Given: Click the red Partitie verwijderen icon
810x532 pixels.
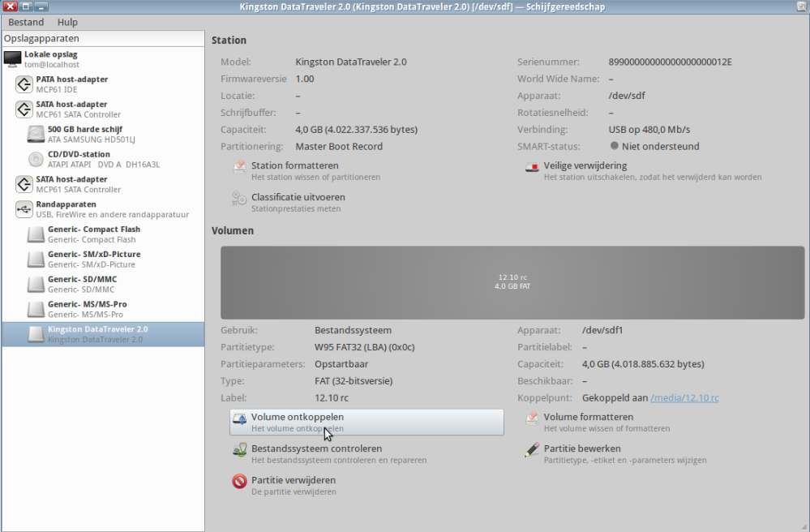Looking at the screenshot, I should point(240,482).
